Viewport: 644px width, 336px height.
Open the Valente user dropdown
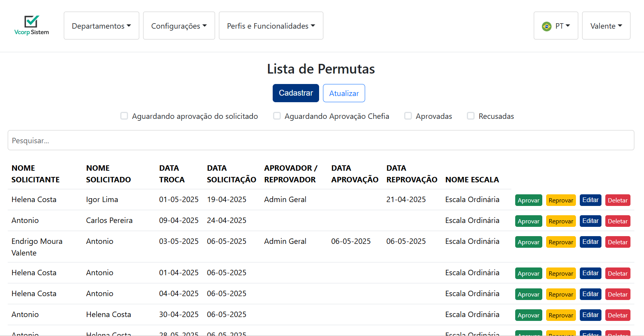click(606, 26)
